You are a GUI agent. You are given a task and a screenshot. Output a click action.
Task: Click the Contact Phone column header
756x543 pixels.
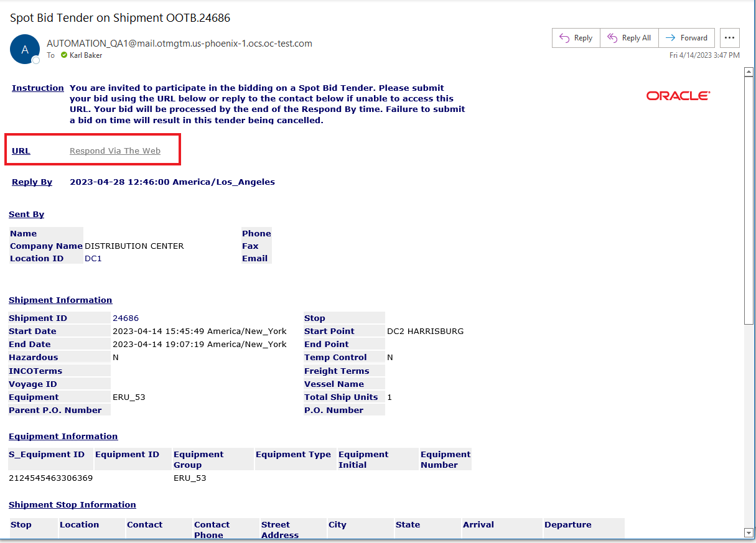(226, 529)
